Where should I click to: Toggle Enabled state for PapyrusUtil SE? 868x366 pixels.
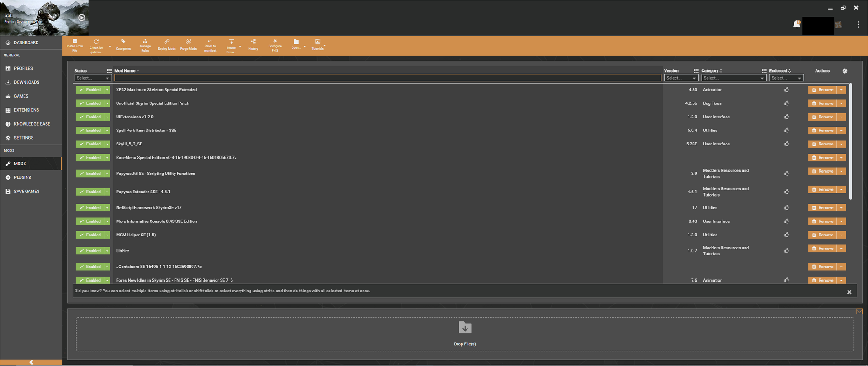(90, 174)
